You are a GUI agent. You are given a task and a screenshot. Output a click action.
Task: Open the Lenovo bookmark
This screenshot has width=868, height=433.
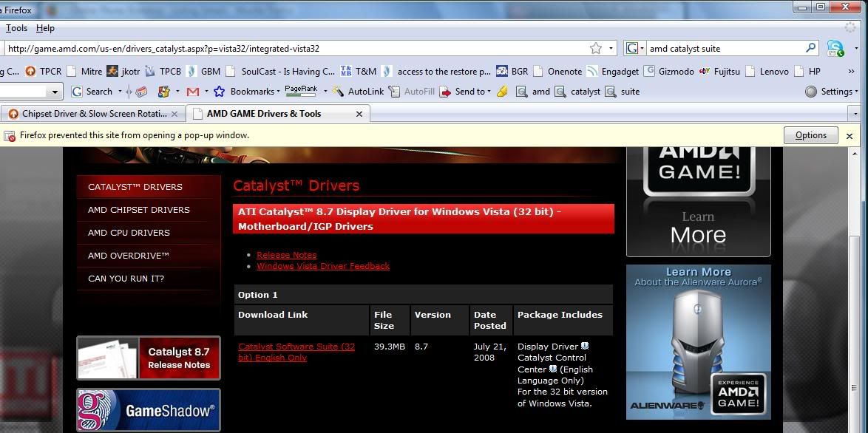[767, 72]
